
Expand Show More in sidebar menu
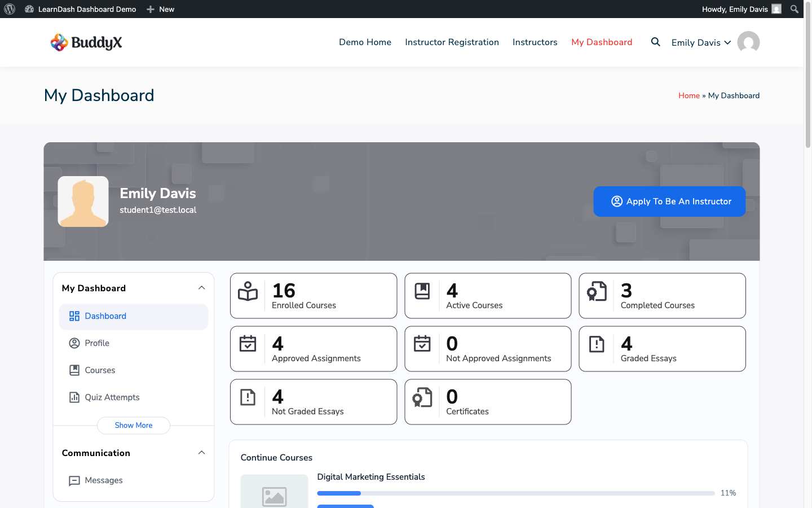(x=133, y=425)
